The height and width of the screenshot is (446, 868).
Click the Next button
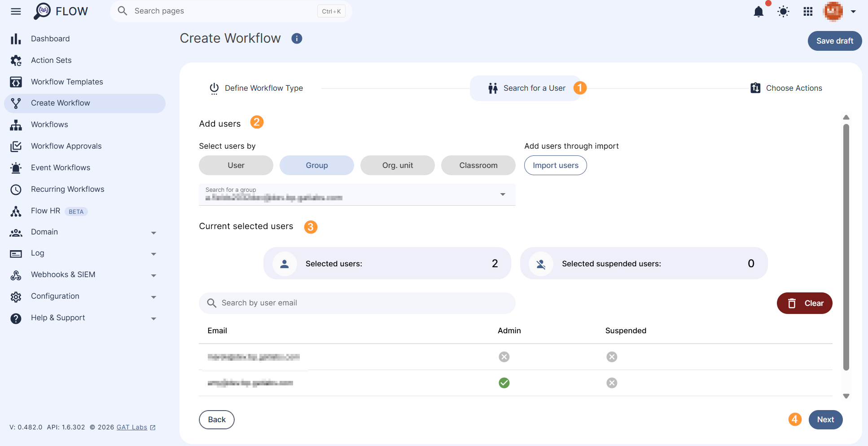(825, 420)
